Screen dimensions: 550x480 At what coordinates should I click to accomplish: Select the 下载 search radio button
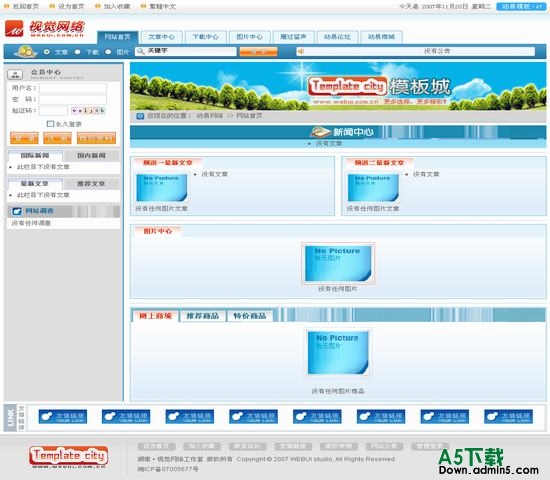78,52
